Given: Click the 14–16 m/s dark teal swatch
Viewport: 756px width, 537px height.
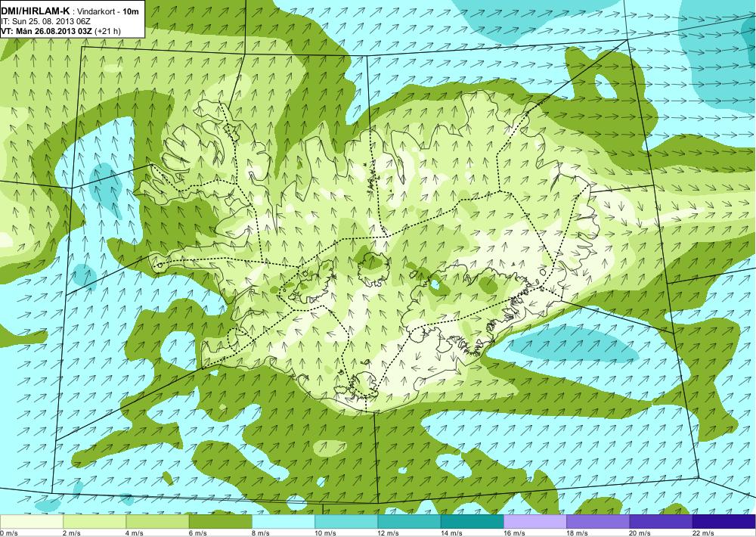Looking at the screenshot, I should tap(472, 522).
